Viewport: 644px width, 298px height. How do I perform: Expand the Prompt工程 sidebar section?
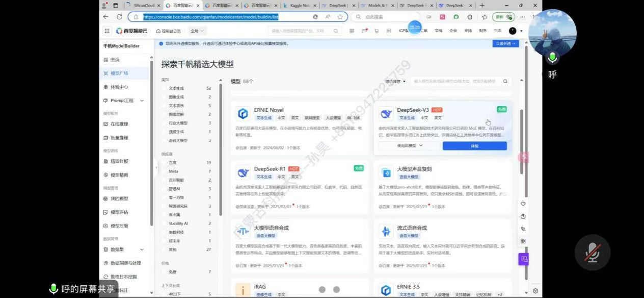pos(142,101)
